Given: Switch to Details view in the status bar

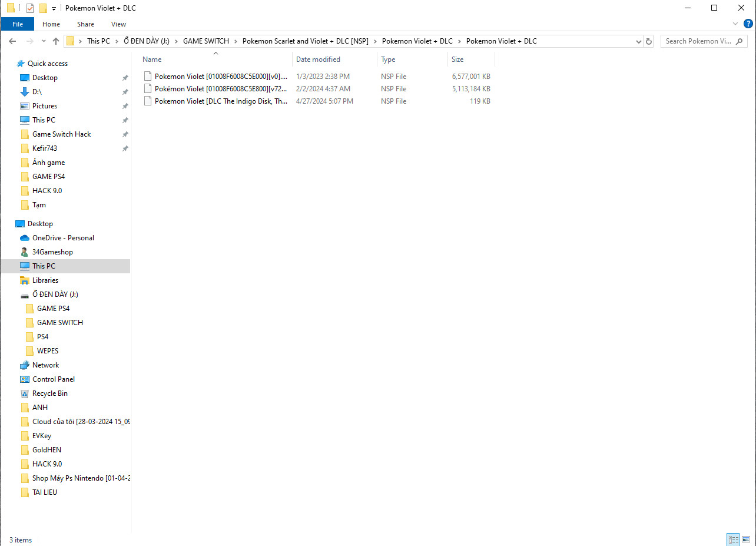Looking at the screenshot, I should pos(733,540).
